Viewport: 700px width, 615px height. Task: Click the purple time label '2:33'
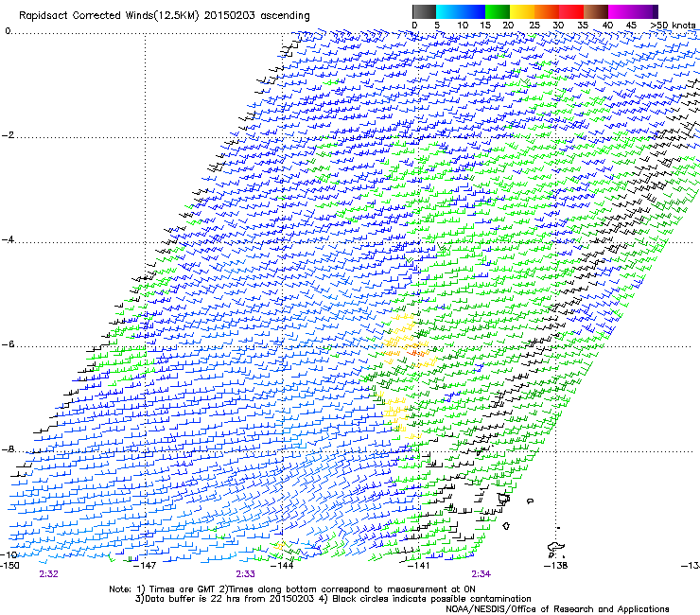click(246, 574)
